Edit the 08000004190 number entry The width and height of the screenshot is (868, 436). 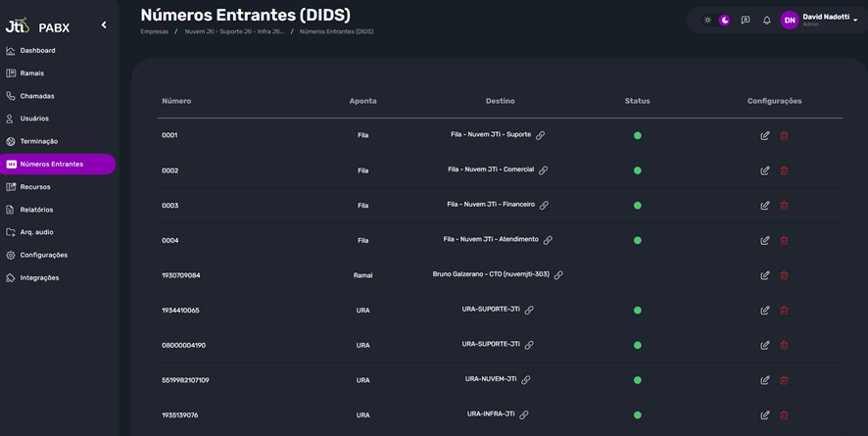coord(765,345)
